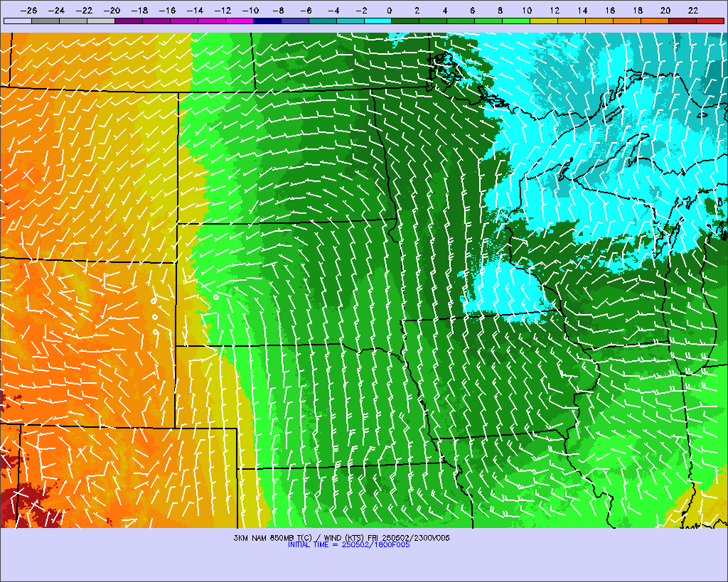This screenshot has width=728, height=582.
Task: Click the "3KM NAM 850MB T(C) / WIND (KTS)" caption
Action: click(299, 538)
